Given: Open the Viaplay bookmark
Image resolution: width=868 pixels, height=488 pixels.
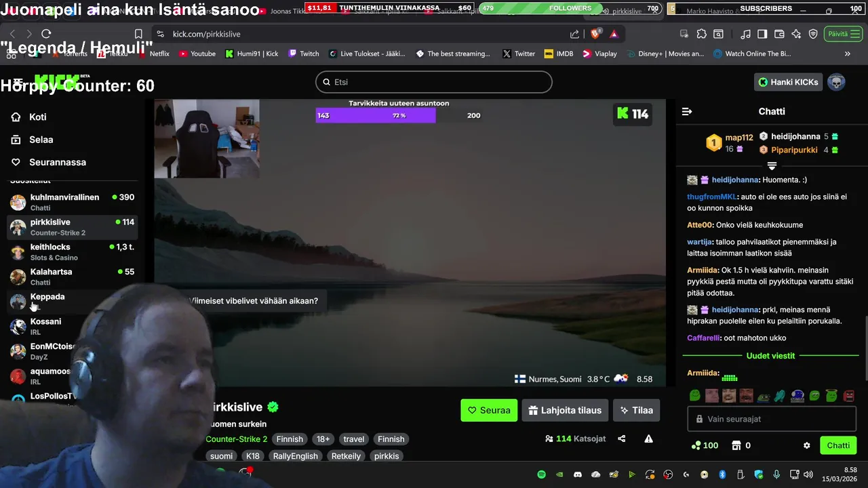Looking at the screenshot, I should pyautogui.click(x=599, y=54).
